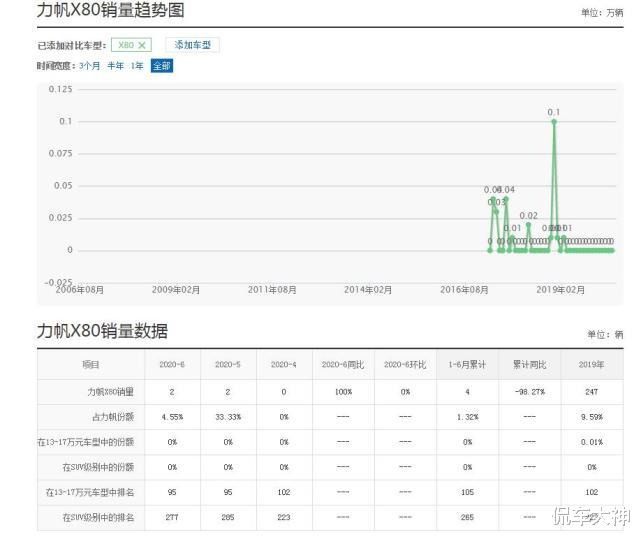This screenshot has width=641, height=539.
Task: Click the 2011年08月 axis label
Action: pyautogui.click(x=272, y=290)
